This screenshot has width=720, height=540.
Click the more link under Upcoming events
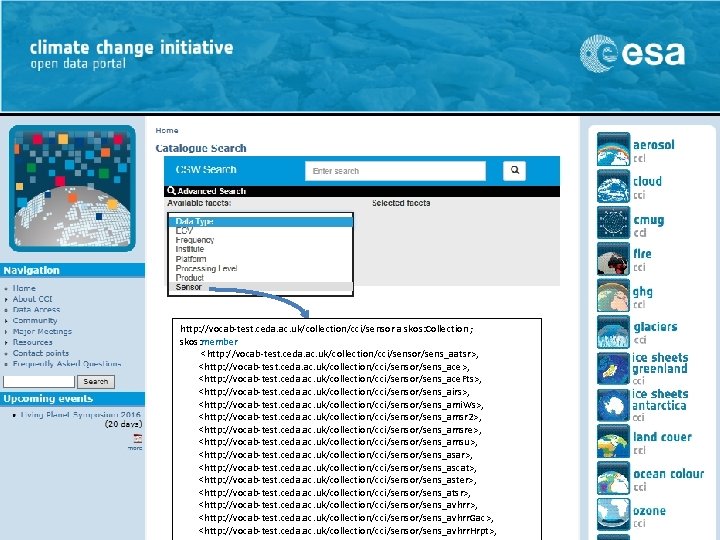point(135,448)
